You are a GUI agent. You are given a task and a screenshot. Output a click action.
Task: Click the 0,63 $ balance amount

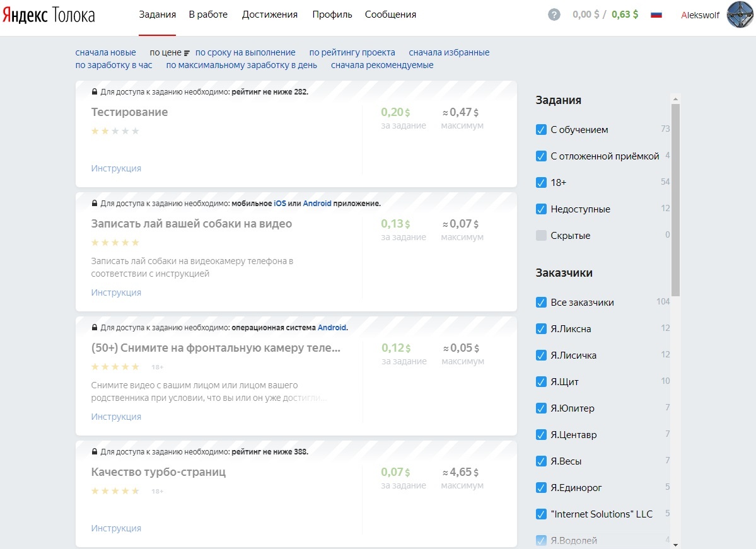pyautogui.click(x=625, y=14)
